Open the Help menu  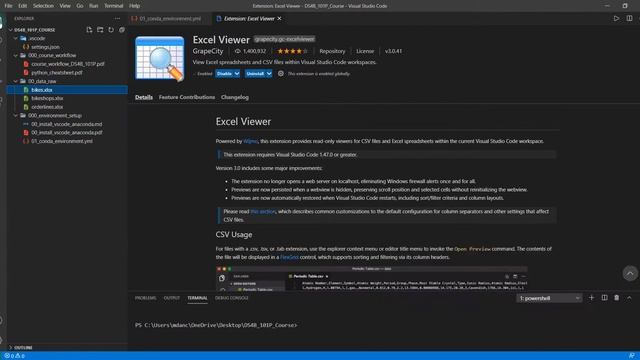coord(135,6)
